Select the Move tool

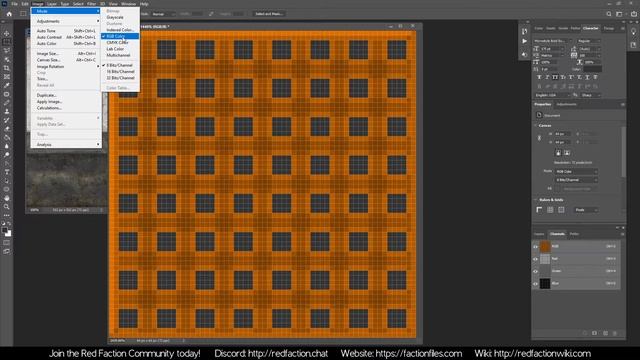coord(7,33)
